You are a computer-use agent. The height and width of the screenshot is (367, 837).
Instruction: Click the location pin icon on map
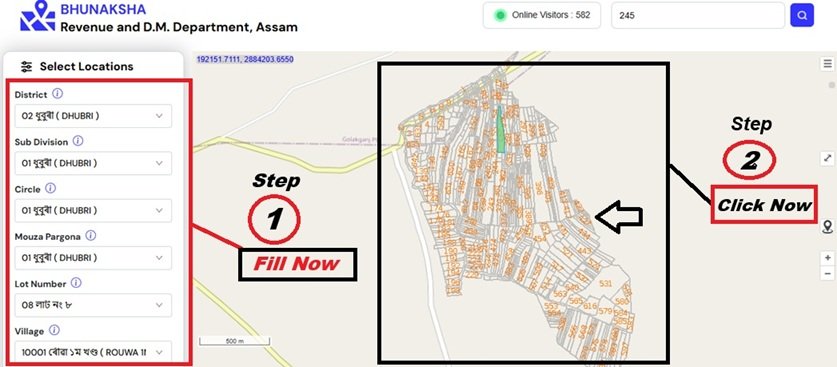click(828, 227)
